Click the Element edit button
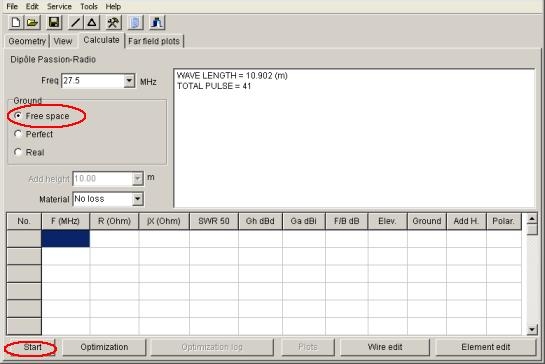The height and width of the screenshot is (364, 545). 486,347
